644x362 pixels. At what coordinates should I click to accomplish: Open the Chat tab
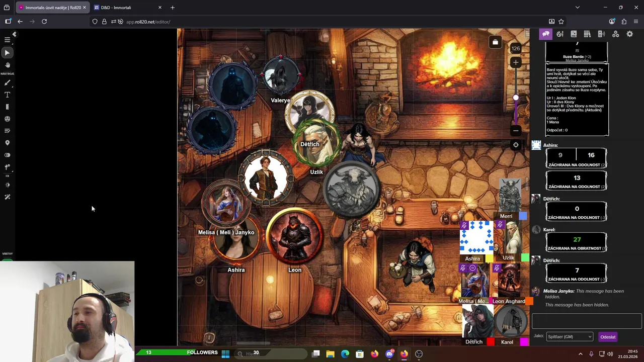(x=546, y=34)
